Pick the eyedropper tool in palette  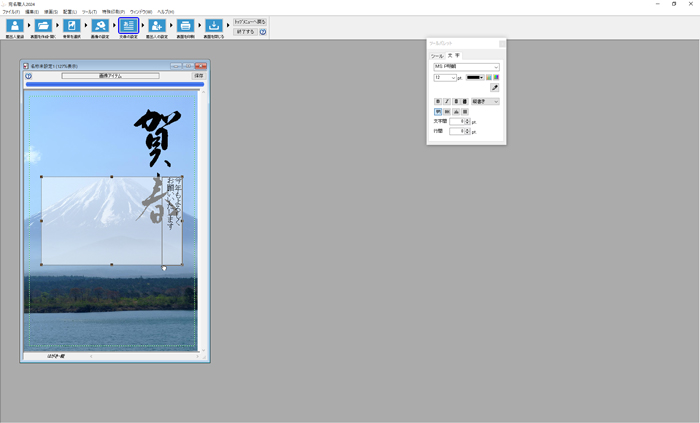tap(494, 88)
